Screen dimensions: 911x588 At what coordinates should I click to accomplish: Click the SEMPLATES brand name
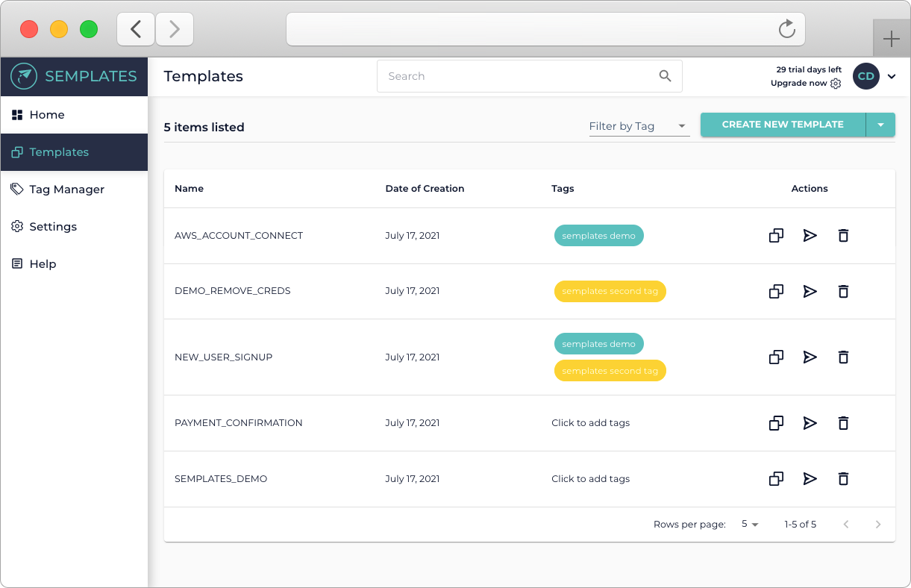(x=91, y=76)
